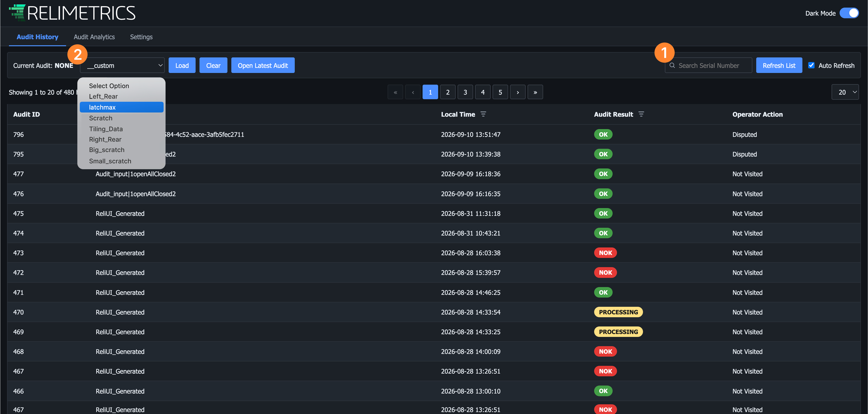Go to next page arrow
This screenshot has height=414, width=868.
518,92
